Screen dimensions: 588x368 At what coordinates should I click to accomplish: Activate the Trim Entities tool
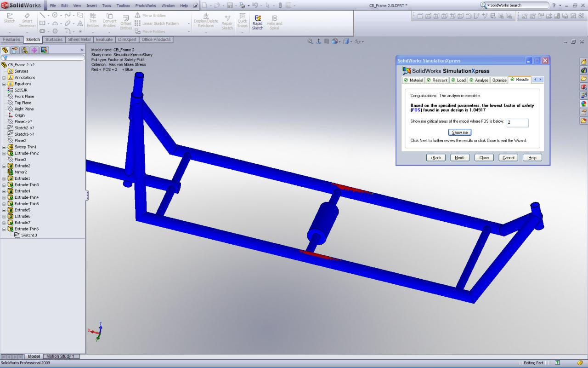(93, 21)
